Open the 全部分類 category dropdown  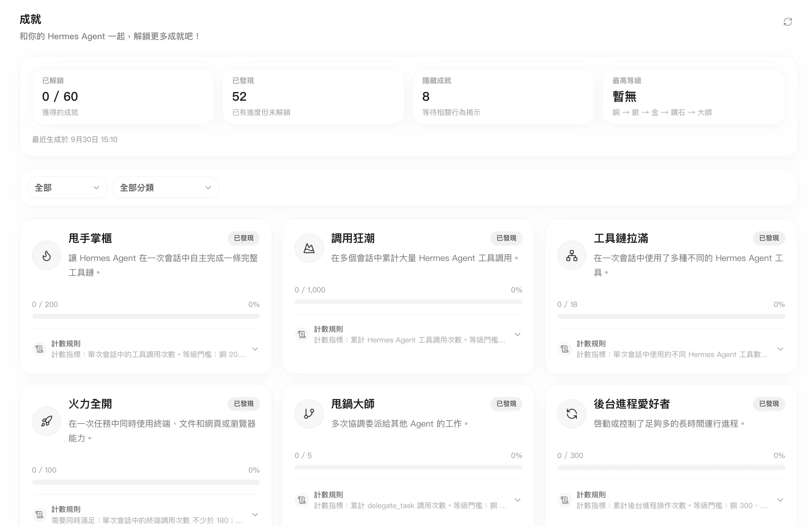point(166,188)
